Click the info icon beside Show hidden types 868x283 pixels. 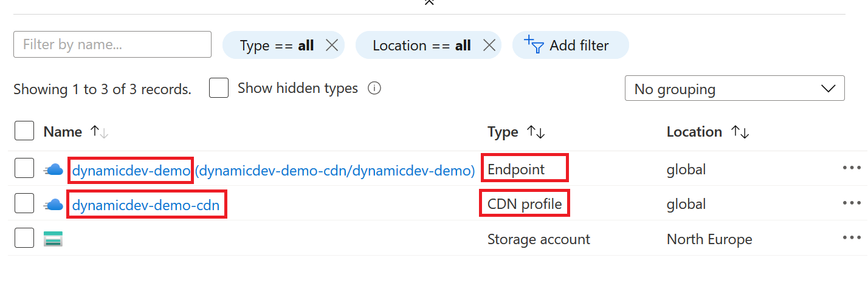(x=374, y=89)
